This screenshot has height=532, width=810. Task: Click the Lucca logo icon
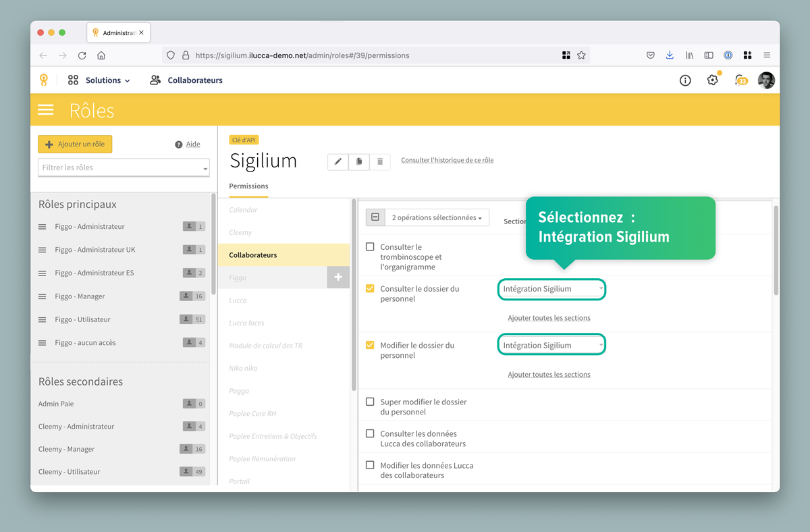[x=44, y=80]
